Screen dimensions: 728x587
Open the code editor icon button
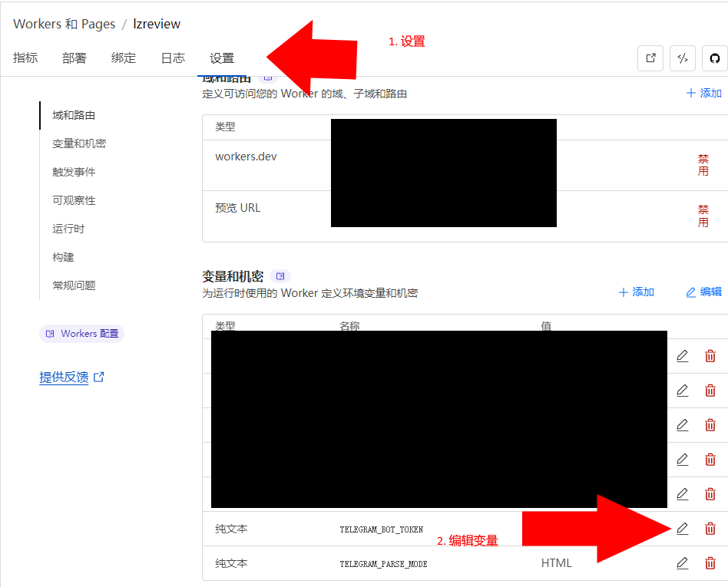pyautogui.click(x=683, y=58)
